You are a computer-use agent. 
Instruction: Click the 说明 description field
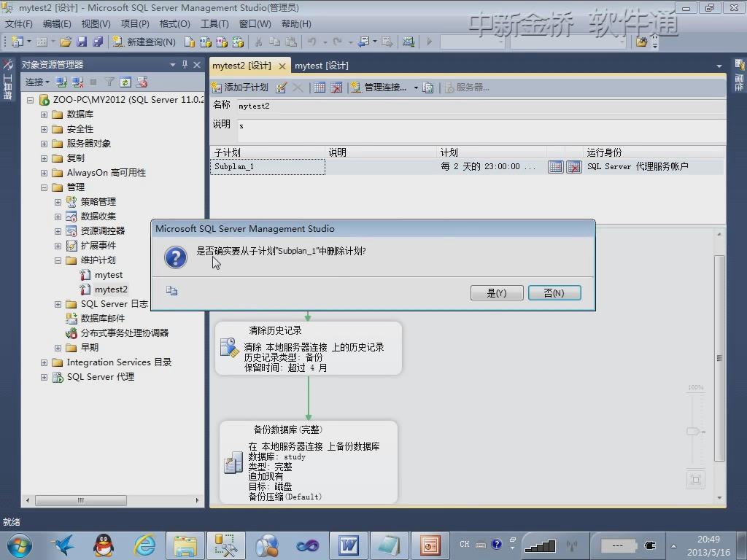pos(481,131)
